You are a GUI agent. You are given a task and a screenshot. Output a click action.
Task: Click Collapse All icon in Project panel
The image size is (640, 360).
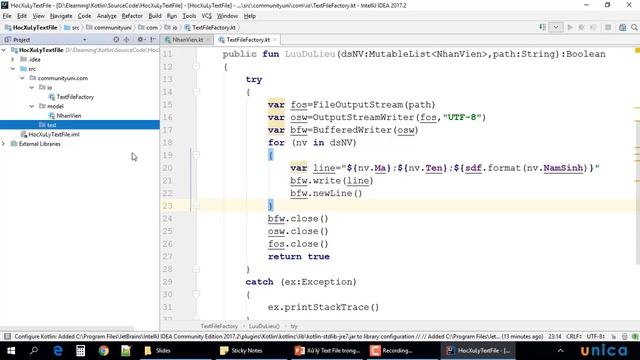127,40
